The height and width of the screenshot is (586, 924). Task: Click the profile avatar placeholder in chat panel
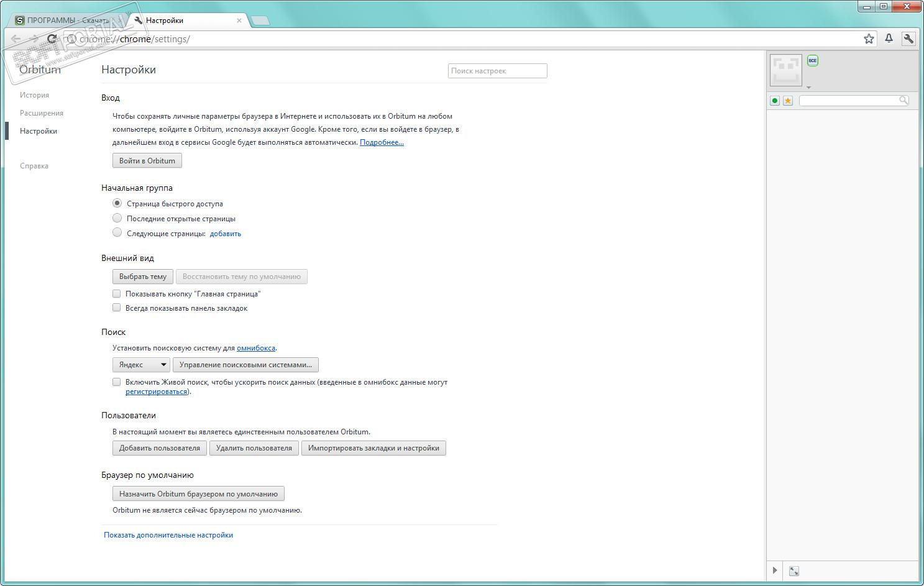(x=786, y=70)
